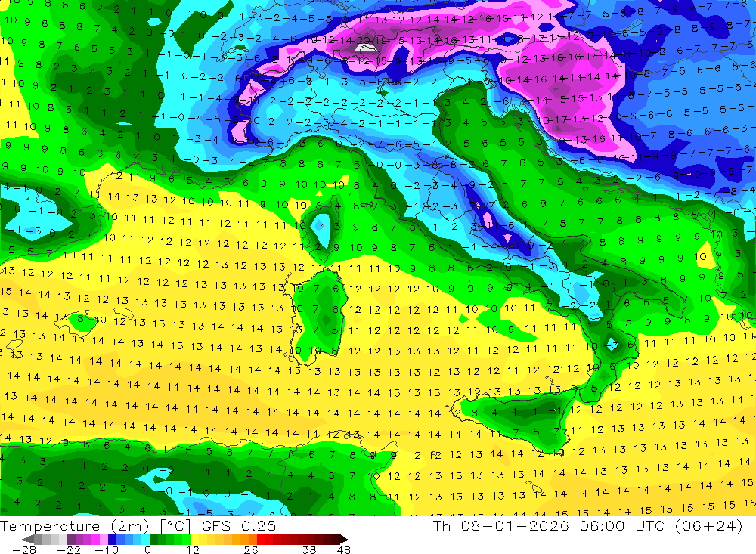Click the white coldest patch in the Alps
Image resolution: width=756 pixels, height=554 pixels.
[365, 48]
